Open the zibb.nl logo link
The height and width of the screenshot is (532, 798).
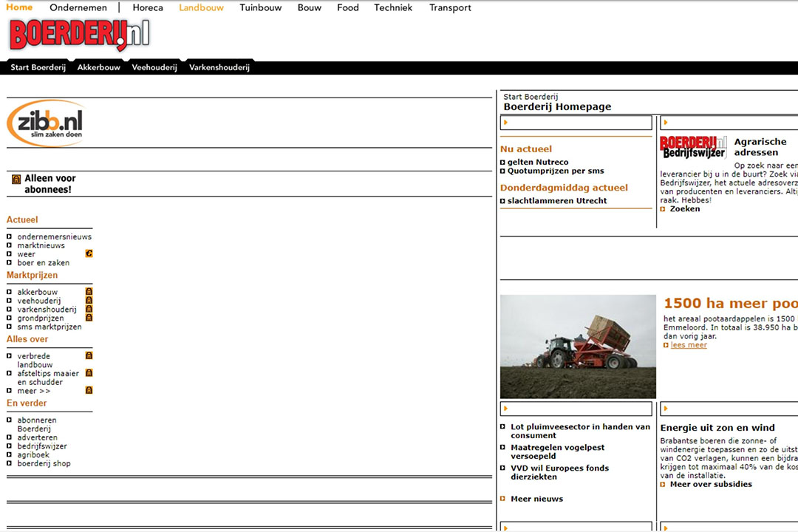point(46,123)
